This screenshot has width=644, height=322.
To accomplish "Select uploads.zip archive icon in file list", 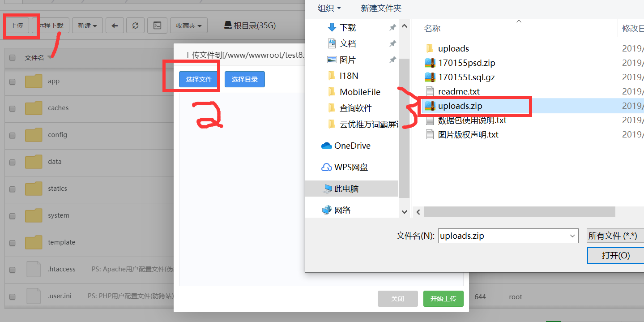I will point(430,106).
